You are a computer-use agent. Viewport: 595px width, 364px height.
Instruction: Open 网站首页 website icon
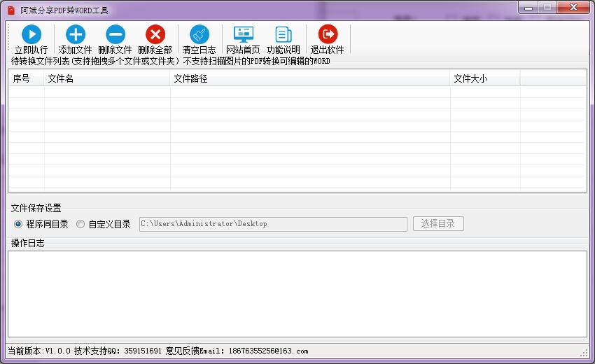pyautogui.click(x=243, y=34)
